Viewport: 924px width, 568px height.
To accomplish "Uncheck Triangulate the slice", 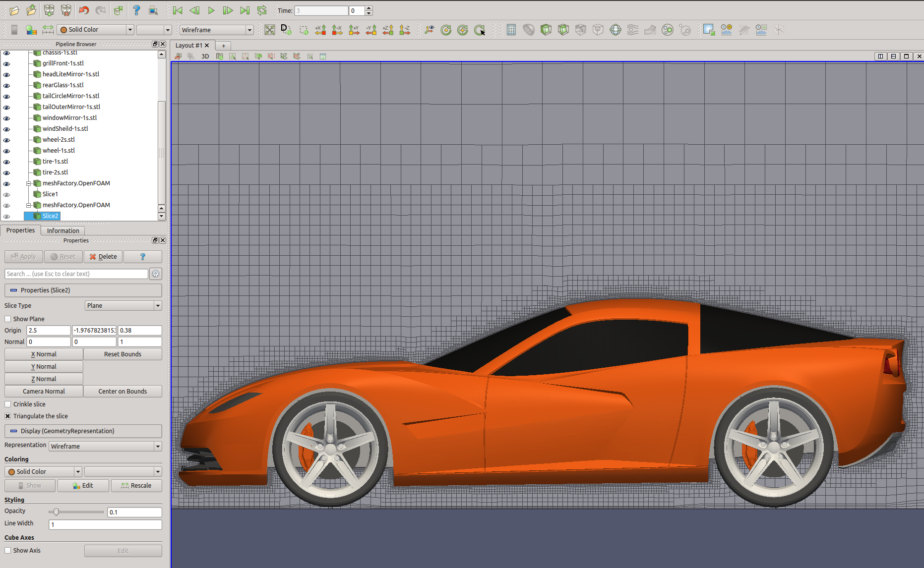I will [x=8, y=416].
